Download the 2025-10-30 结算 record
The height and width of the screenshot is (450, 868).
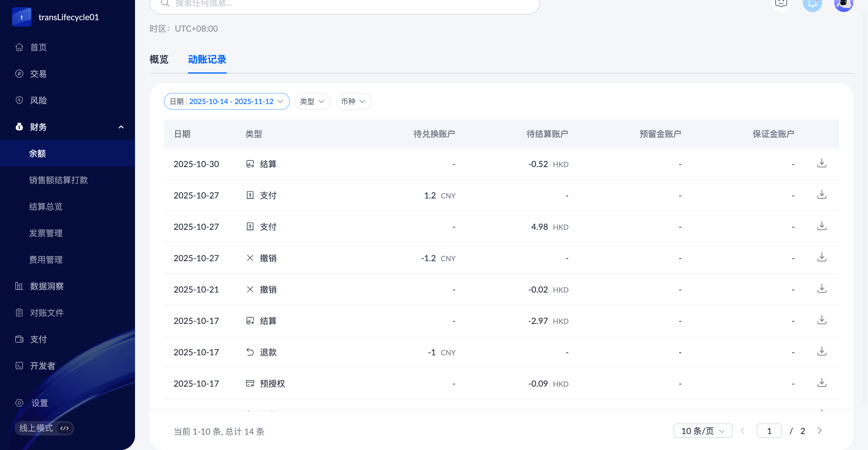click(x=822, y=163)
